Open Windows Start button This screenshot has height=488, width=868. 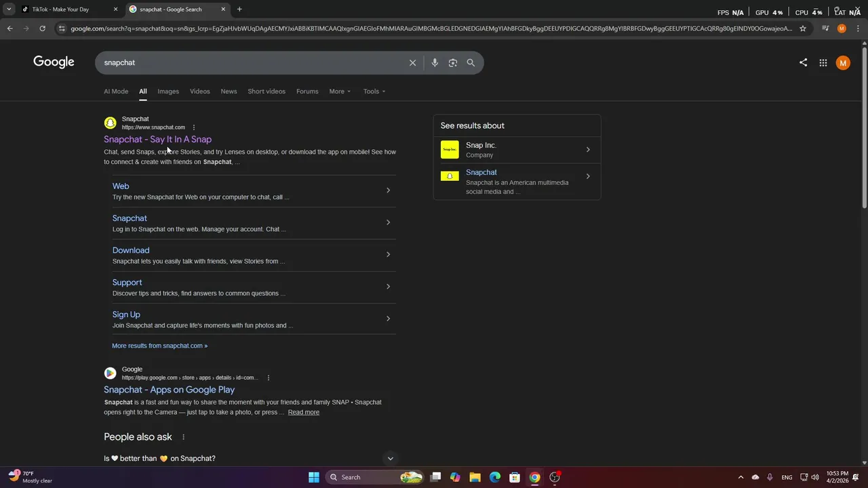pyautogui.click(x=314, y=477)
